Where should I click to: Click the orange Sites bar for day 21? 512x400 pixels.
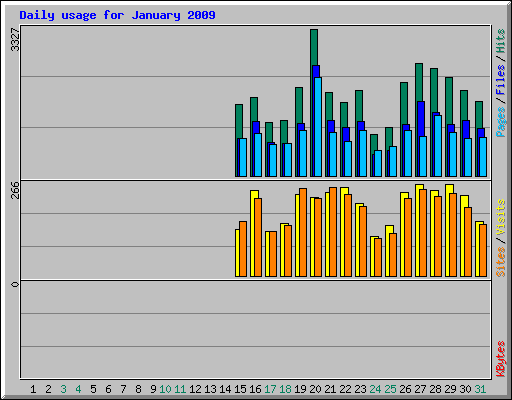point(333,232)
